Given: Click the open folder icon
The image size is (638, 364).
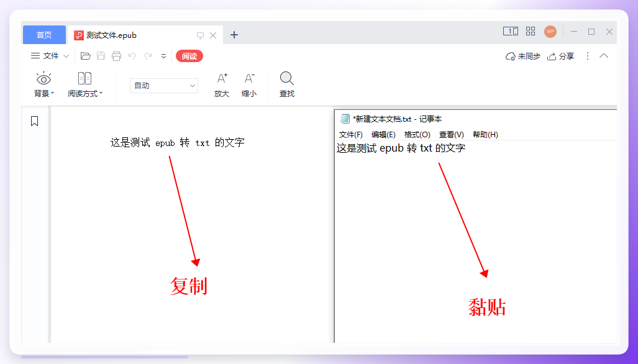Looking at the screenshot, I should [x=86, y=56].
